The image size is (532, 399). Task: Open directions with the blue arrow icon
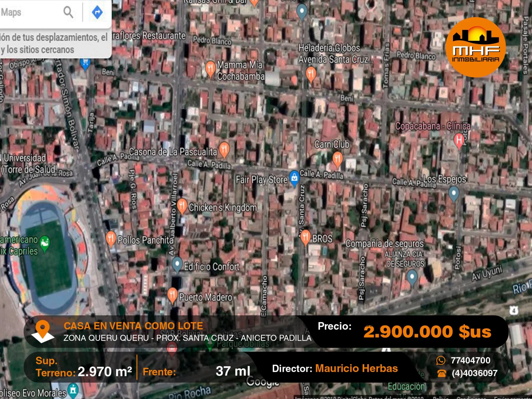click(97, 12)
